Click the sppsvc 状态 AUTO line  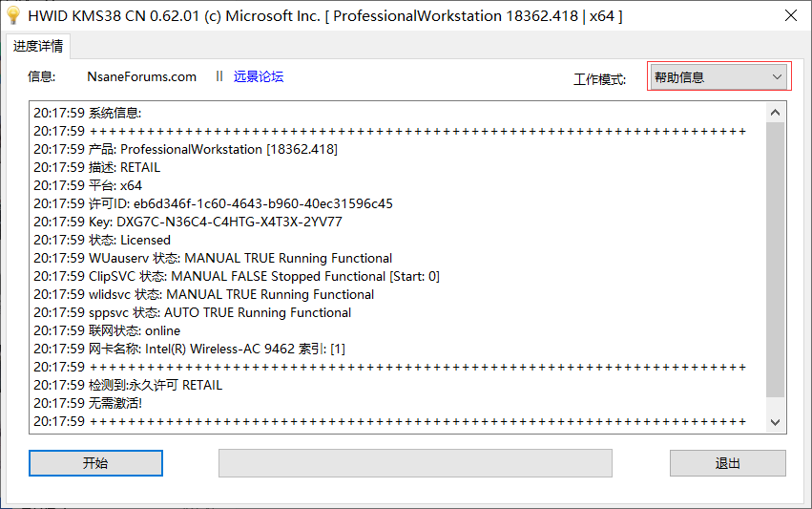(x=192, y=312)
